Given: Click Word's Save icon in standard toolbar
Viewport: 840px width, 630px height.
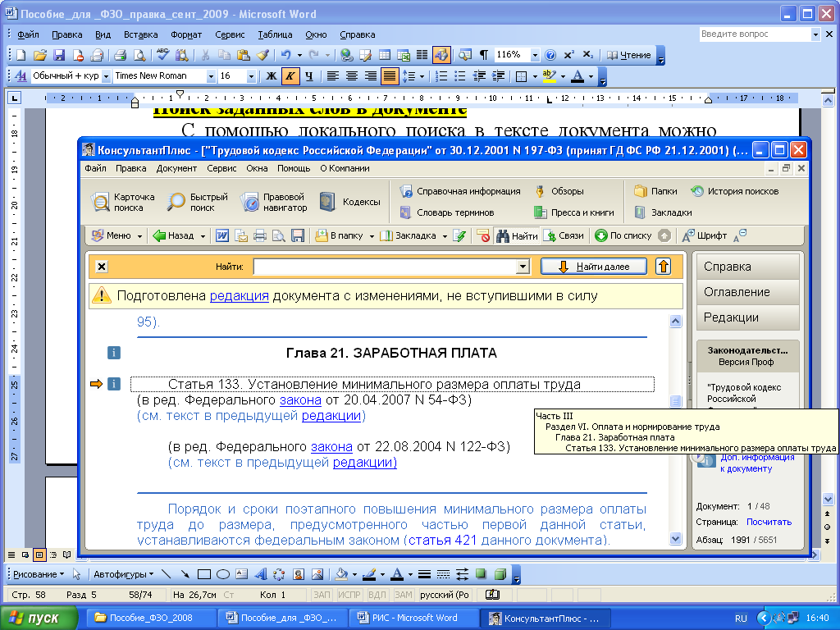Looking at the screenshot, I should click(59, 55).
